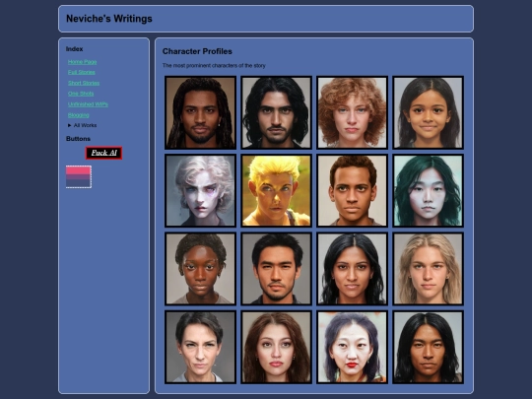Open portrait of woman with long brown hair

click(277, 347)
